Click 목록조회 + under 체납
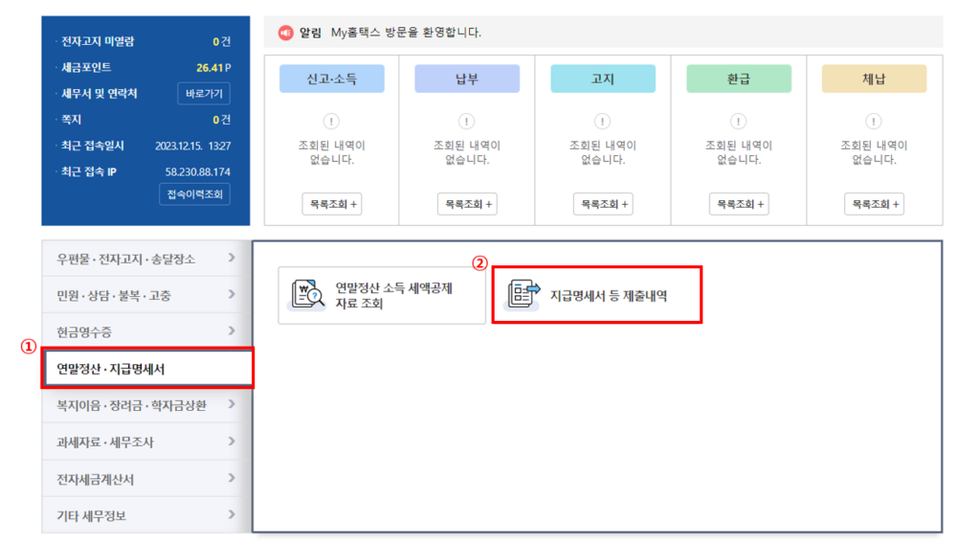 tap(874, 204)
